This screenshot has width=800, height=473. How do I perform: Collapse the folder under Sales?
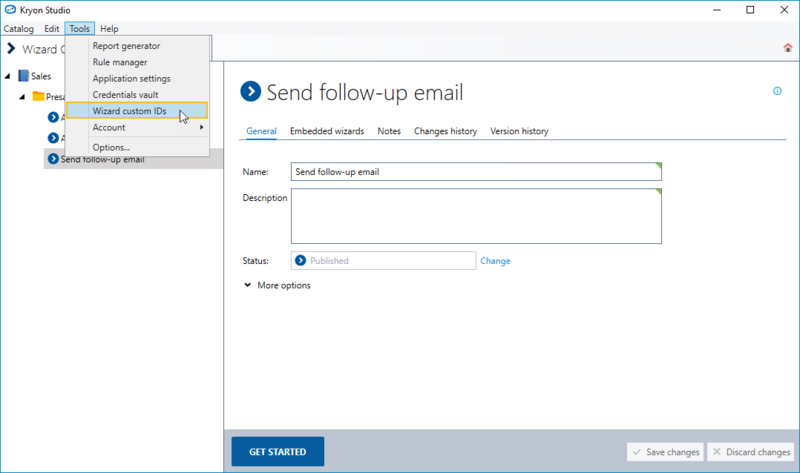[22, 97]
